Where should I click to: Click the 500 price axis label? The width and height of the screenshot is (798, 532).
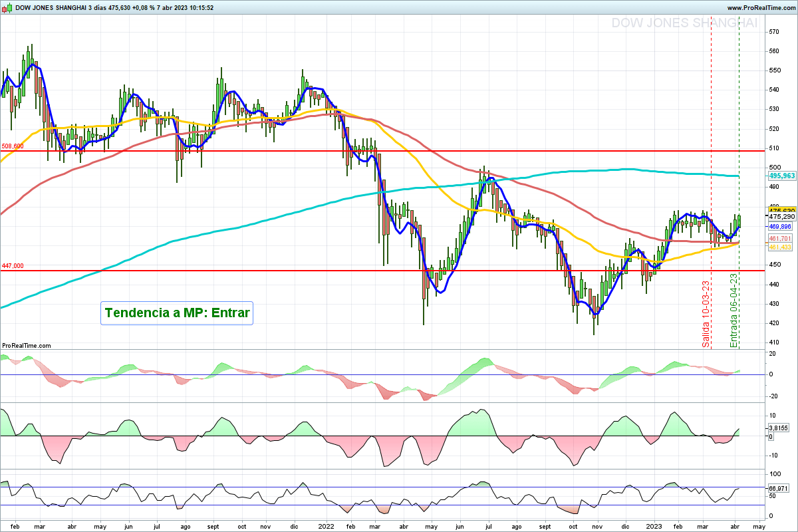[x=775, y=168]
